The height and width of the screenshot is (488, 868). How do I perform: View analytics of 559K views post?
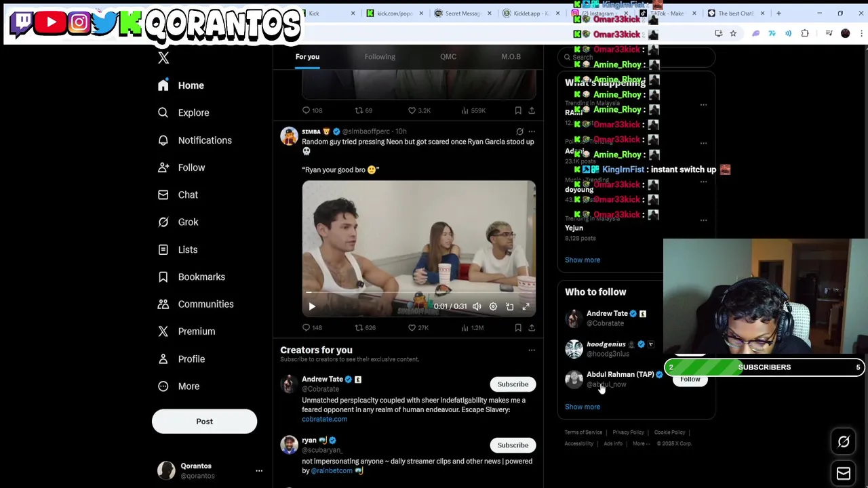pos(474,110)
